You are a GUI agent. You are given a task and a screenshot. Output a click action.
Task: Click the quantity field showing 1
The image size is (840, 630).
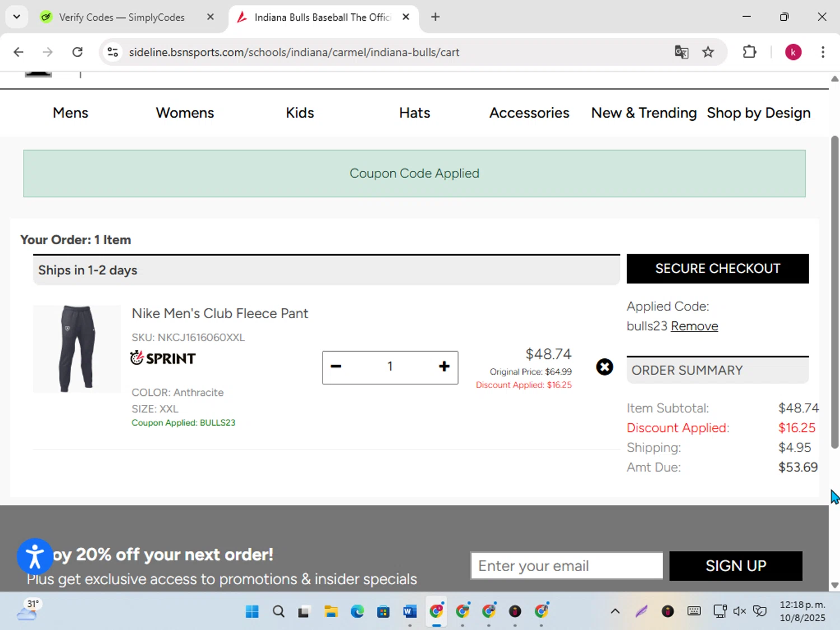point(390,367)
